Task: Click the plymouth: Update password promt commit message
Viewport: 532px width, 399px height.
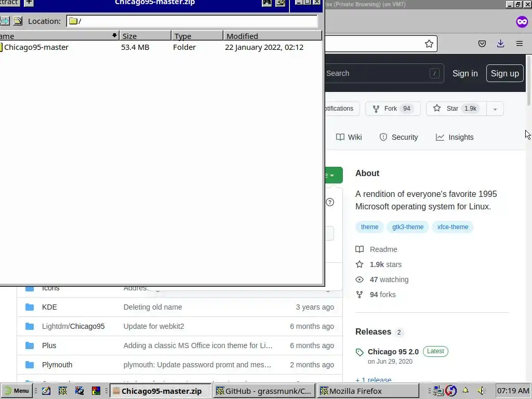Action: pos(197,365)
